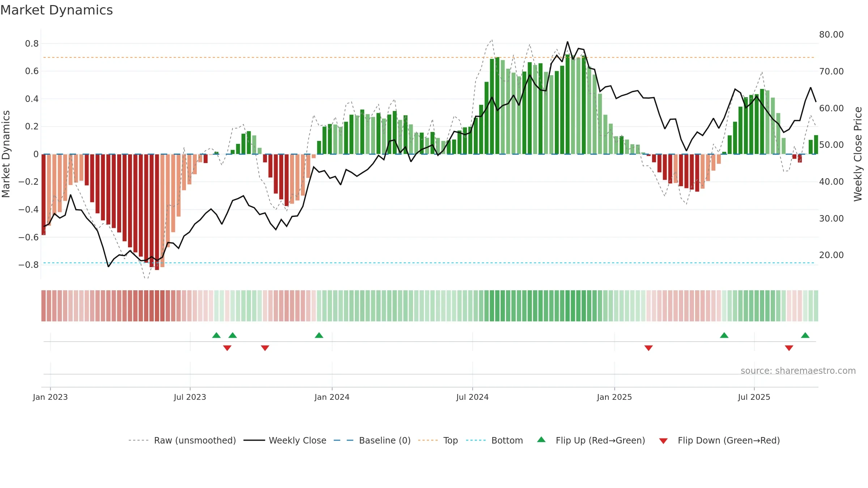Viewport: 868px width, 488px height.
Task: Click the dark green heat strip segment late 2024
Action: tap(568, 306)
